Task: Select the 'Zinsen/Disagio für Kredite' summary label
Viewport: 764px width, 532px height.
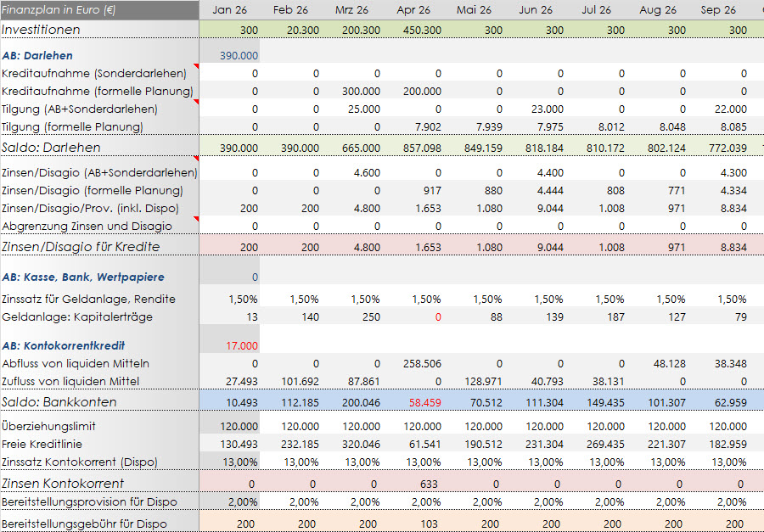Action: click(x=93, y=247)
